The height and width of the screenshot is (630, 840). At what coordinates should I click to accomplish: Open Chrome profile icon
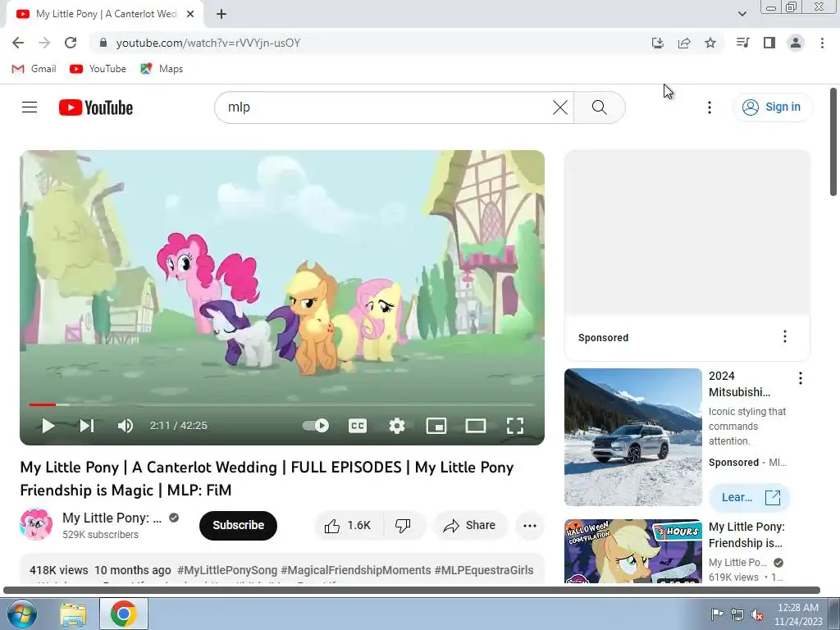pyautogui.click(x=796, y=43)
